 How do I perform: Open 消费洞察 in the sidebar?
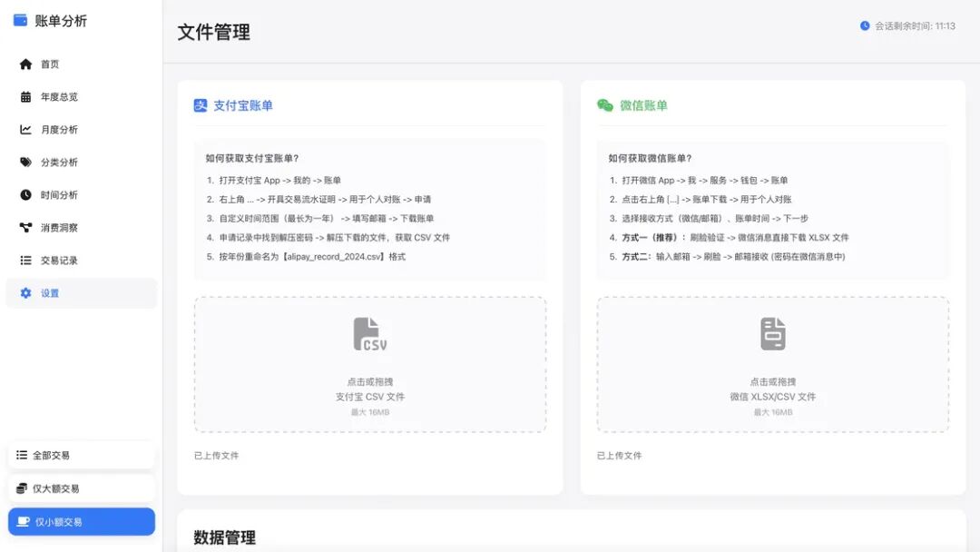tap(82, 228)
